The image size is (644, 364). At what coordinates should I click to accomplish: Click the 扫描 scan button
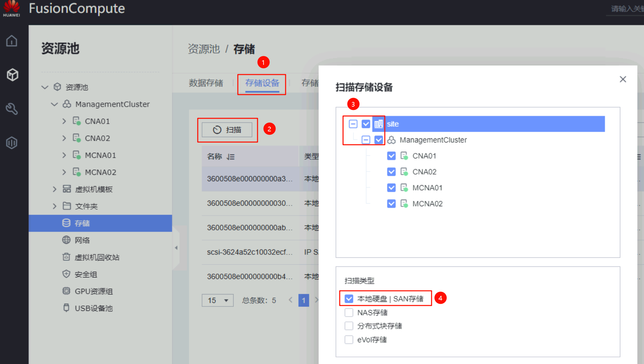coord(227,130)
